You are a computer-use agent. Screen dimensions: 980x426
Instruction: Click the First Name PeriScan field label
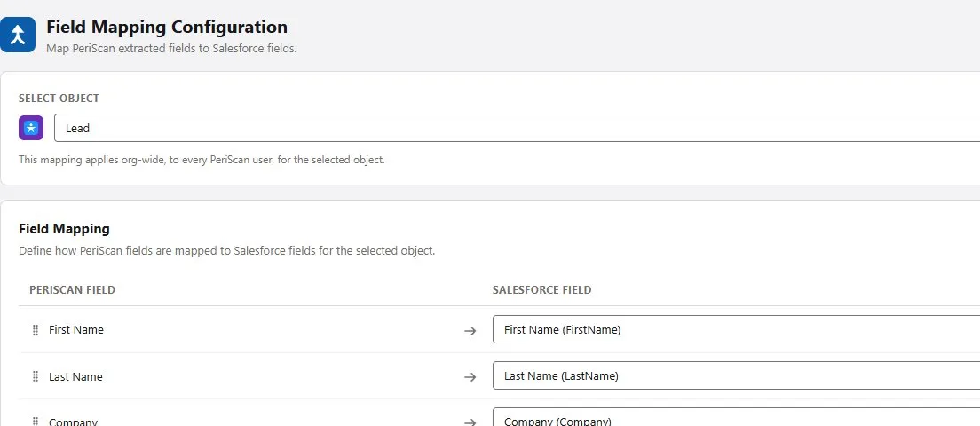(x=76, y=330)
